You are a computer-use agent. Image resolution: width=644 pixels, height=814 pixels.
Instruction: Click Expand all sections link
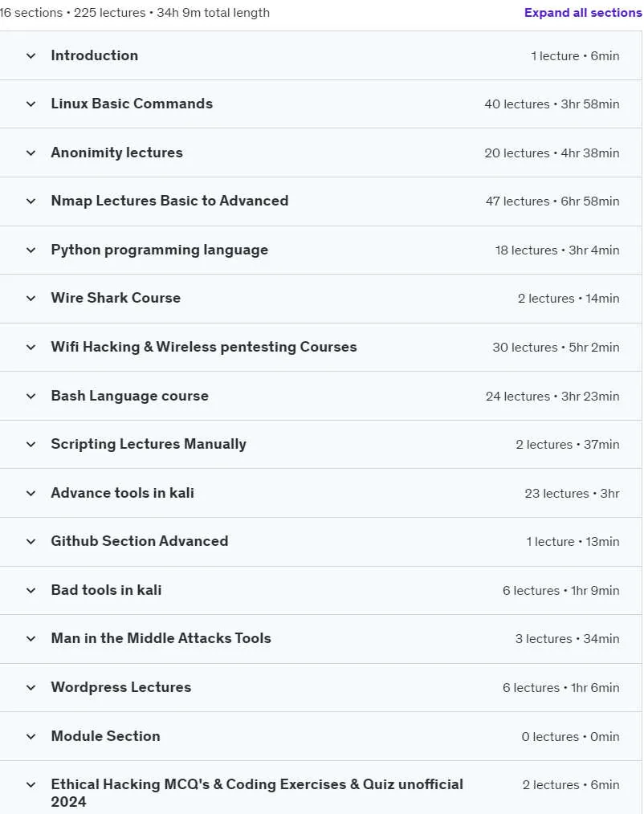point(583,13)
